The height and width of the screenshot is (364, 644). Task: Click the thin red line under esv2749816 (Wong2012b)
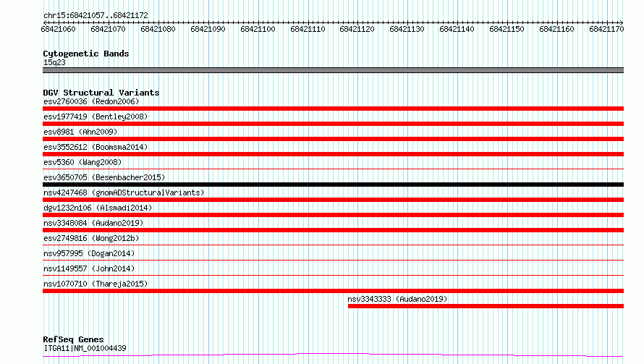tap(333, 245)
